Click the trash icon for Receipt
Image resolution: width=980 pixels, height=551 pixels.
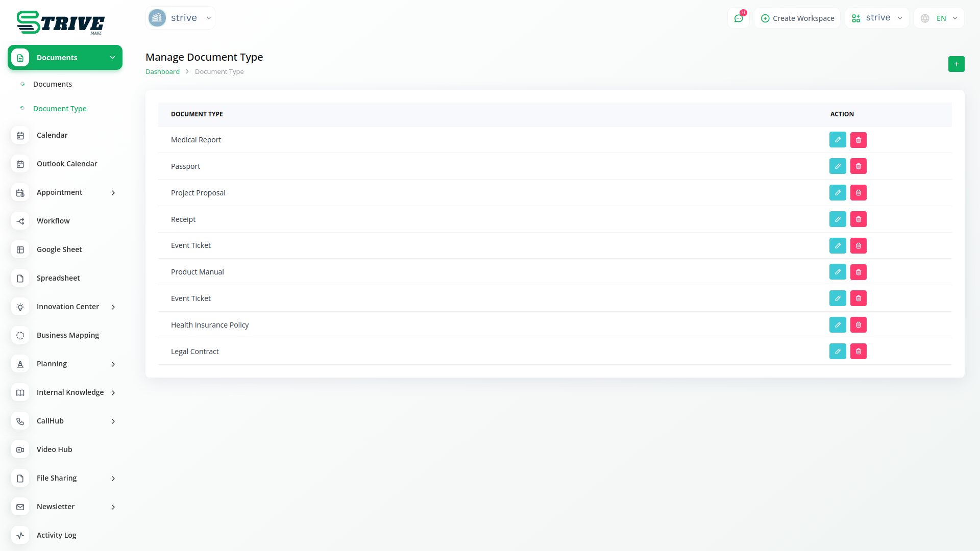click(x=859, y=219)
